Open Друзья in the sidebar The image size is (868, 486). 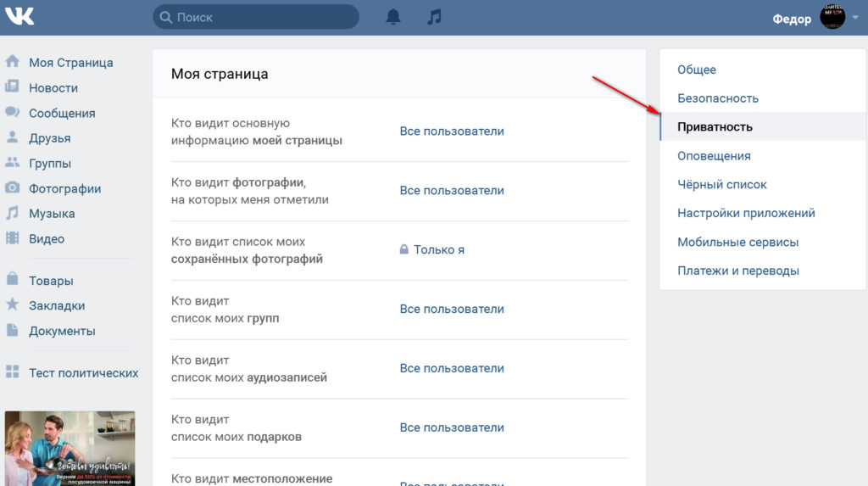(50, 138)
